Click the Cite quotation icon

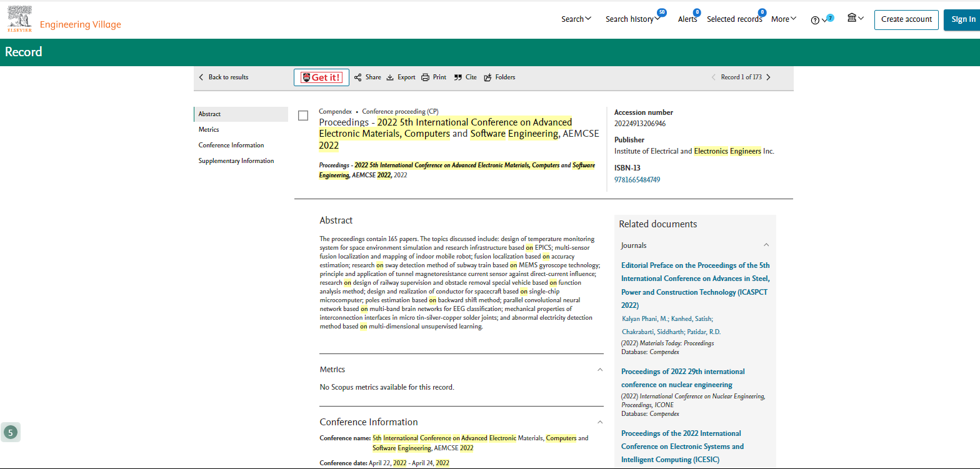click(458, 77)
